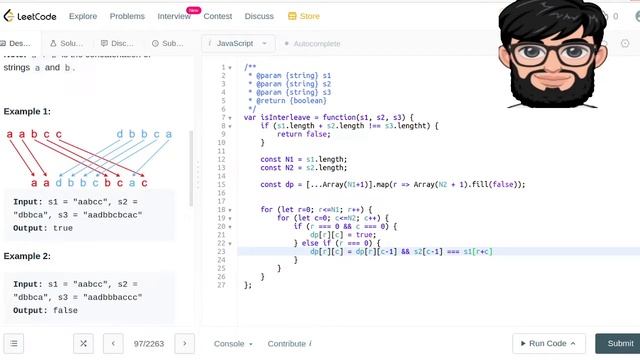The image size is (640, 360).
Task: Expand the Console panel
Action: [233, 344]
